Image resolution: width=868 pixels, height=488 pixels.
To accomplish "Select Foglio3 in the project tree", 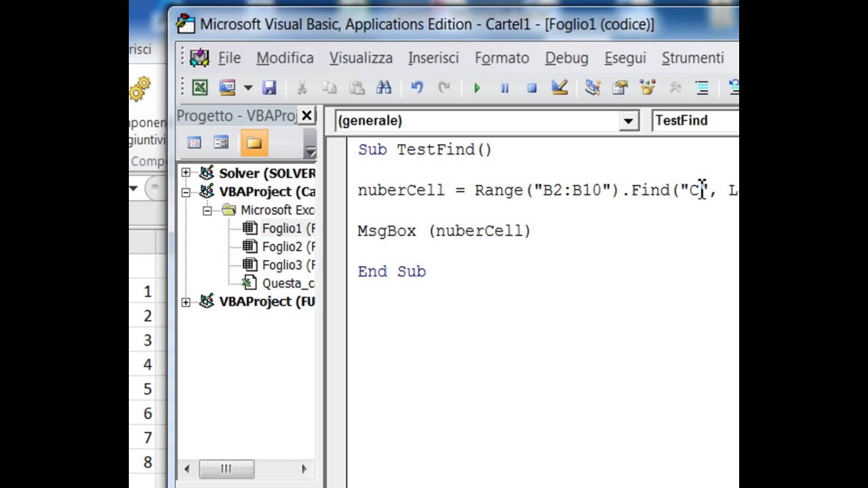I will (x=288, y=265).
